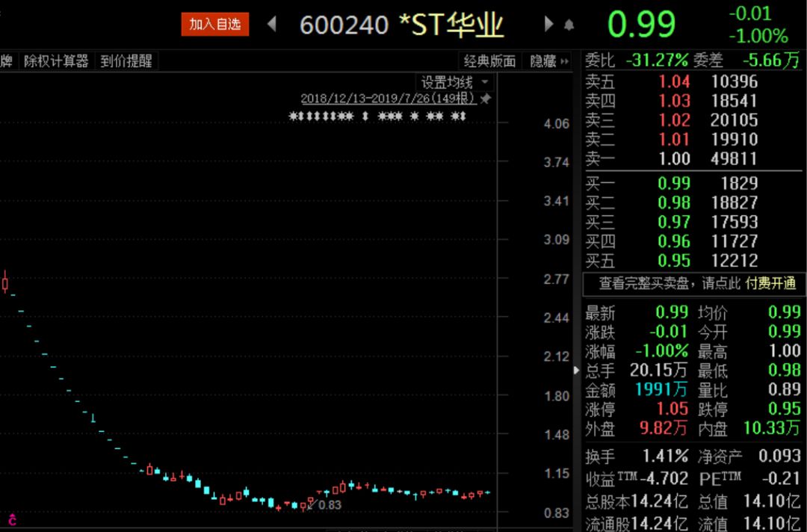Click the red 加入自选 button
The width and height of the screenshot is (807, 532).
click(x=214, y=24)
